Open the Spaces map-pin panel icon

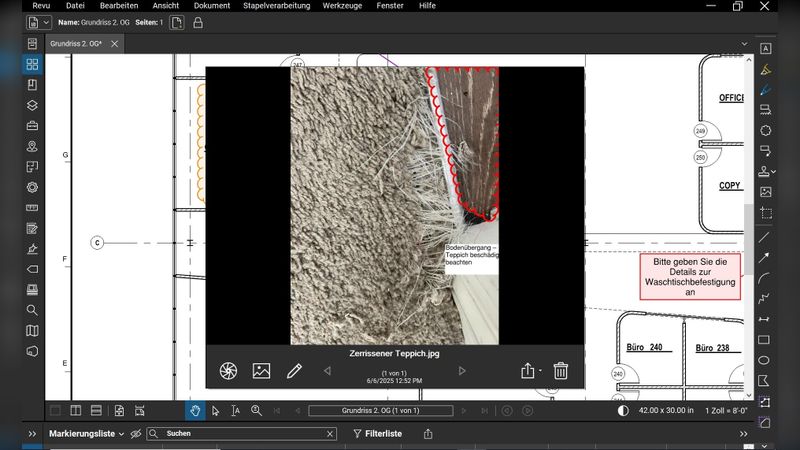click(x=32, y=146)
